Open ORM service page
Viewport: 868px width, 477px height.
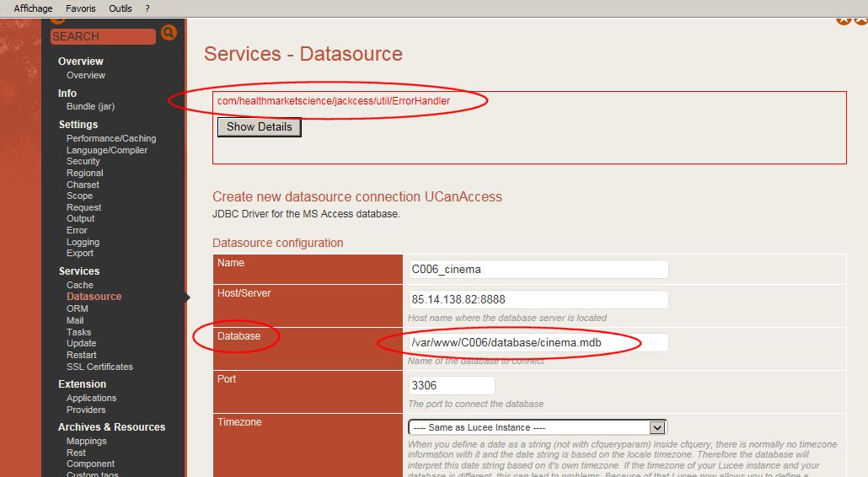[78, 308]
